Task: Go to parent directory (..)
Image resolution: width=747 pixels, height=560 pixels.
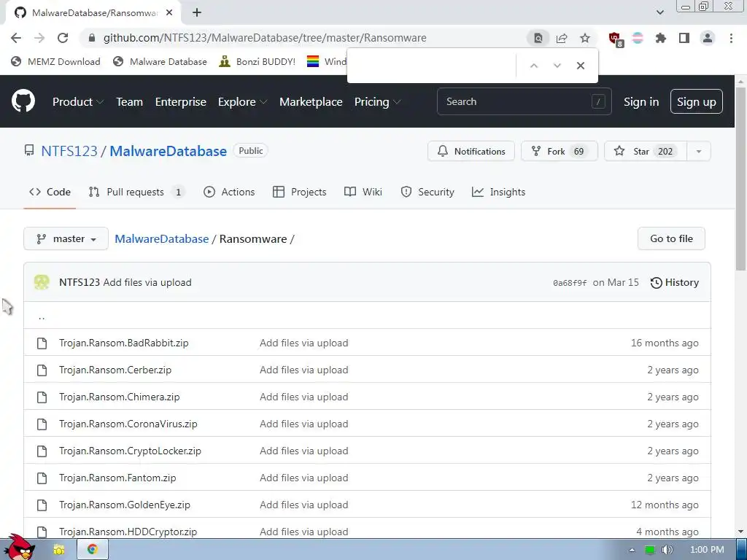Action: coord(42,316)
